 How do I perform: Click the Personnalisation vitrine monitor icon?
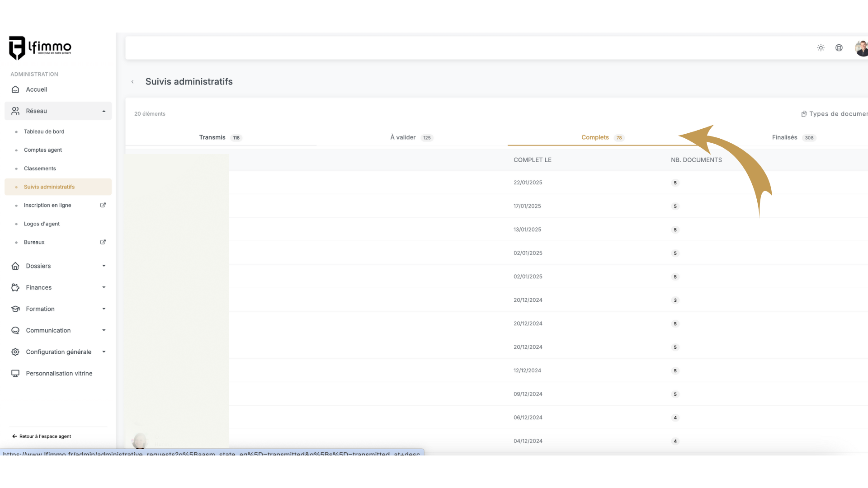15,373
